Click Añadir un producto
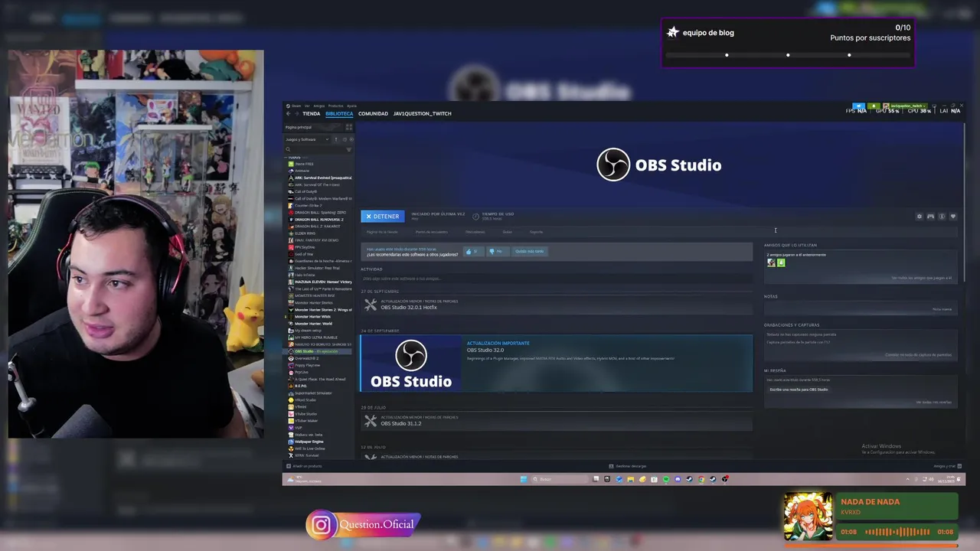The width and height of the screenshot is (980, 551). pos(305,466)
